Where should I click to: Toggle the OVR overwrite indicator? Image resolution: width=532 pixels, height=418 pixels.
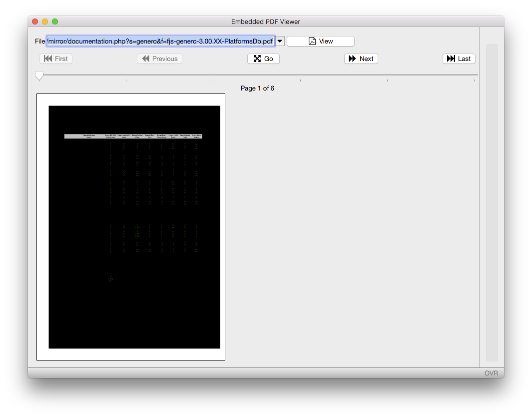pos(491,372)
